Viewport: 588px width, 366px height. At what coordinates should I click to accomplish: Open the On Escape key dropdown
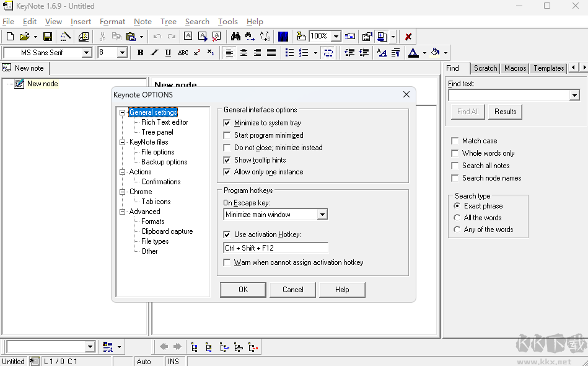tap(322, 215)
